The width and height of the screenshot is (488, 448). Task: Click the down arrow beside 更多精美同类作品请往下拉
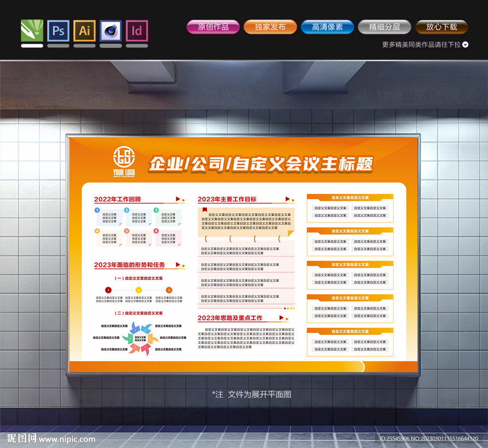466,45
